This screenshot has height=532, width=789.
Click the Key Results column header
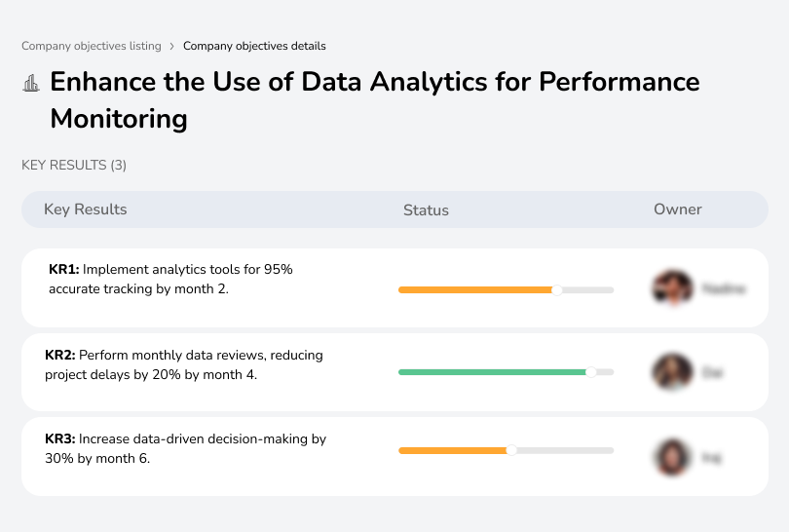(x=86, y=209)
